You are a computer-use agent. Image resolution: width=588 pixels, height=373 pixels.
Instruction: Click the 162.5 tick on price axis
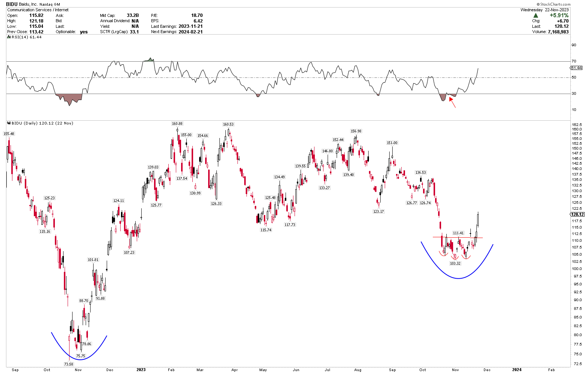(x=577, y=124)
